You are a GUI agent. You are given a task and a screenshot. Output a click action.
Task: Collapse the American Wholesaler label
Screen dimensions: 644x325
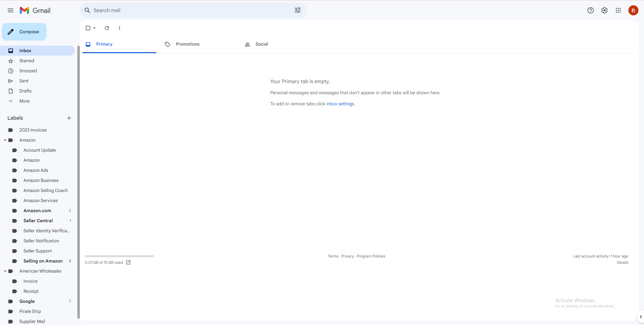click(5, 271)
